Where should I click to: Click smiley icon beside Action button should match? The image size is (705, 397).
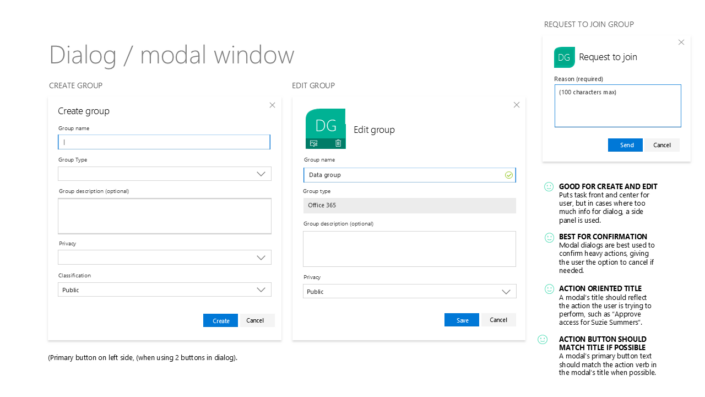[x=543, y=339]
